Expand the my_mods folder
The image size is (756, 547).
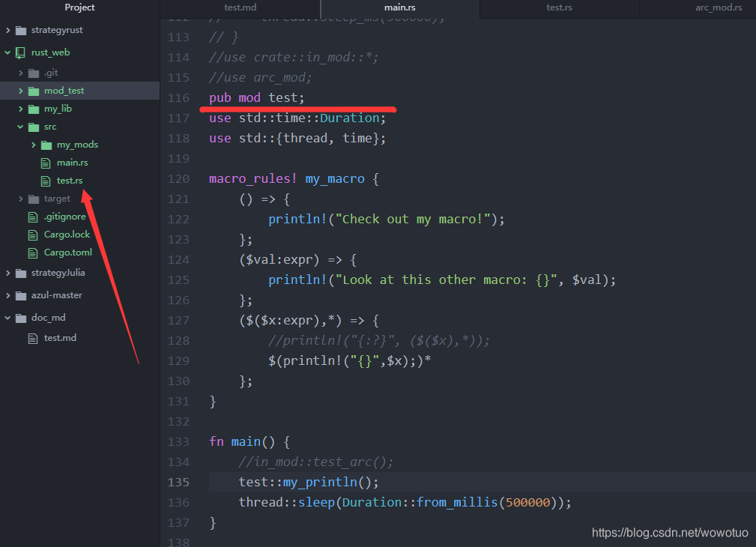tap(34, 144)
